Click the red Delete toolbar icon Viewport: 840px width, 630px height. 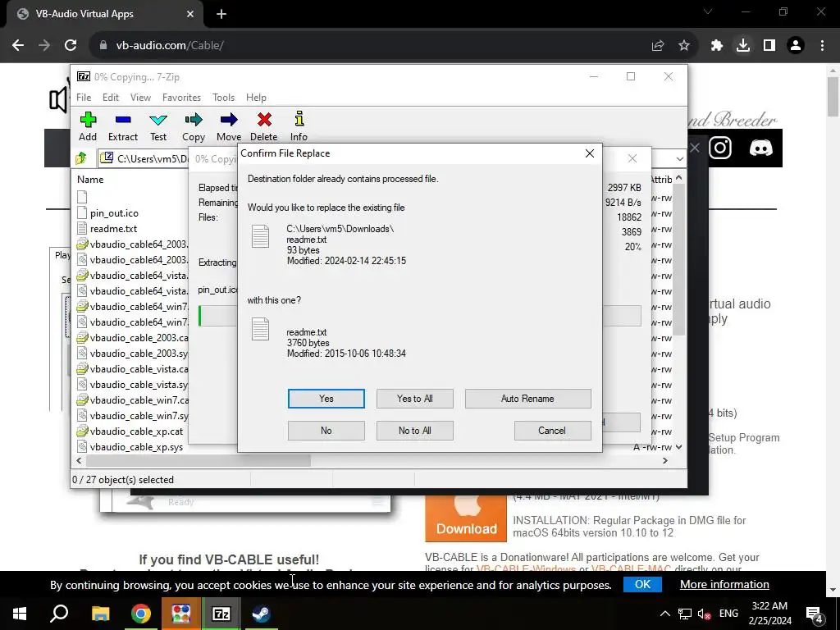[264, 120]
